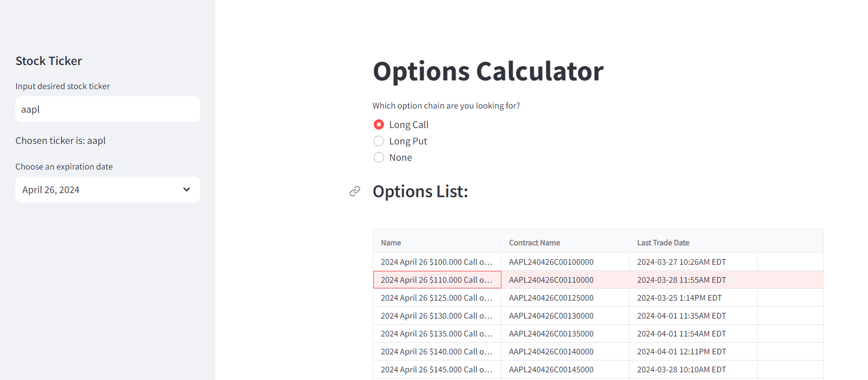Click the 2024-03-25 1:14PM EDT trade date cell

(679, 298)
